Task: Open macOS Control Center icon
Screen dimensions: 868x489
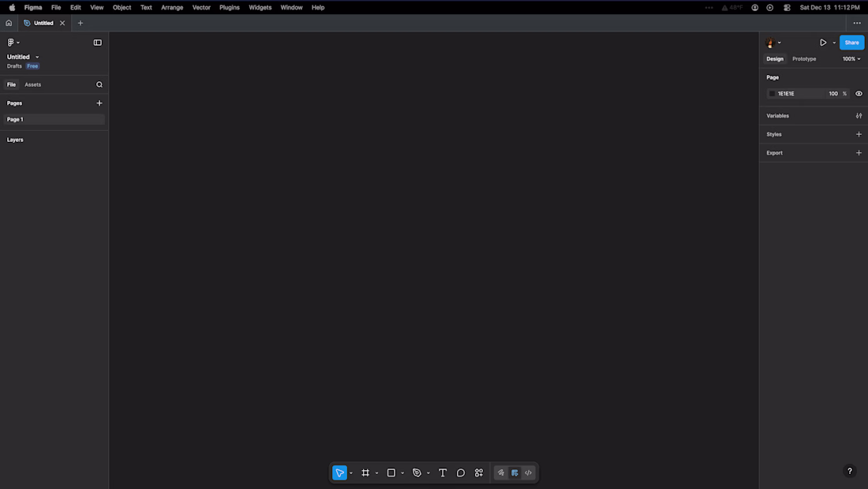Action: click(x=787, y=8)
